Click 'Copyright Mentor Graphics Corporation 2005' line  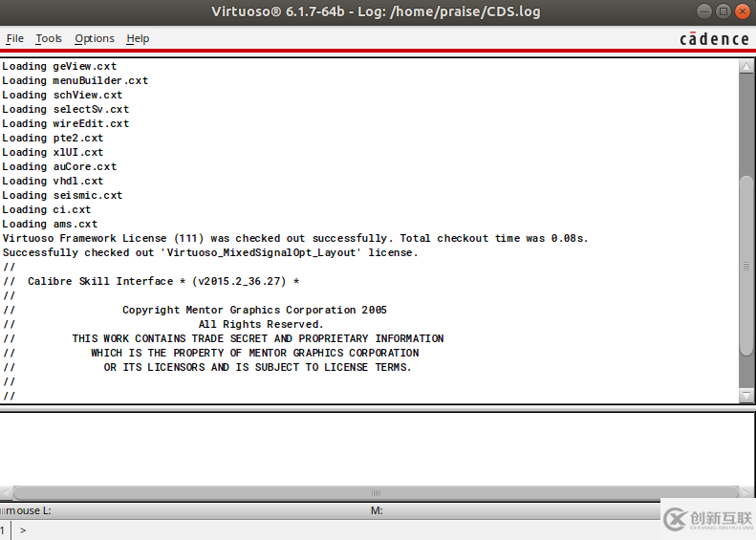(x=254, y=310)
